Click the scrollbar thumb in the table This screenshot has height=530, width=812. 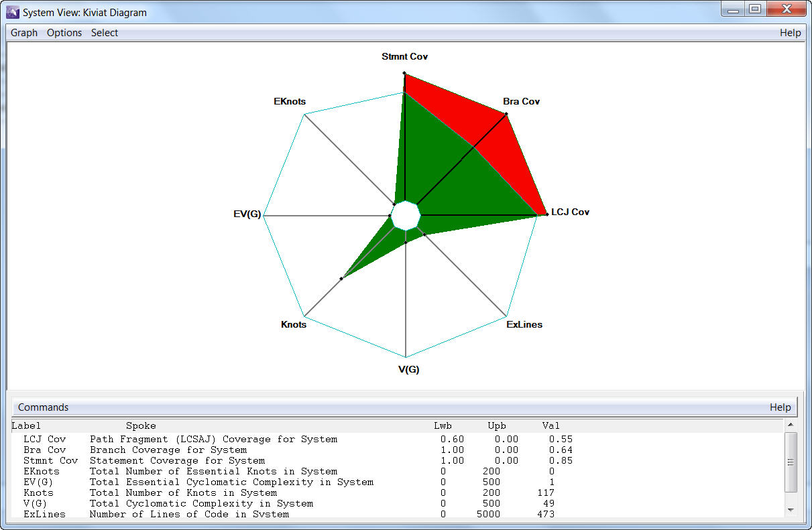pos(791,462)
